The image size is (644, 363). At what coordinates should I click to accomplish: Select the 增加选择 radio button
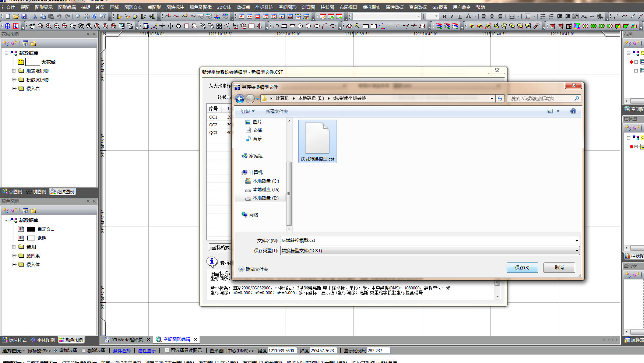pyautogui.click(x=56, y=350)
